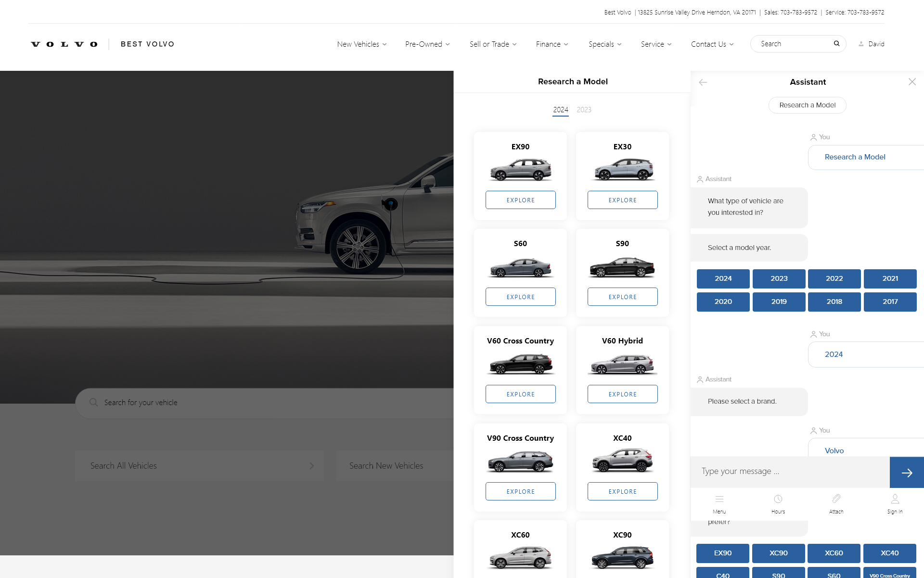Select 2019 year in Assistant chat

pos(779,302)
